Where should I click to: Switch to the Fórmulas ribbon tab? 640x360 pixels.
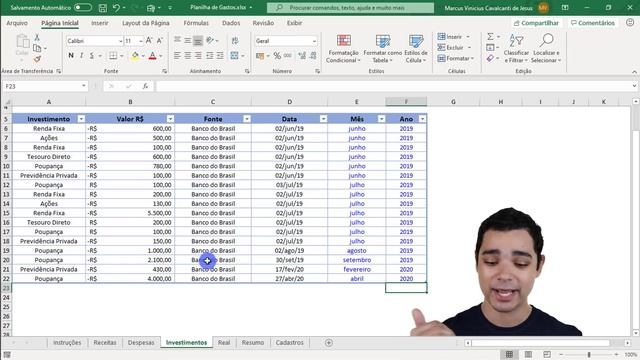[x=196, y=23]
